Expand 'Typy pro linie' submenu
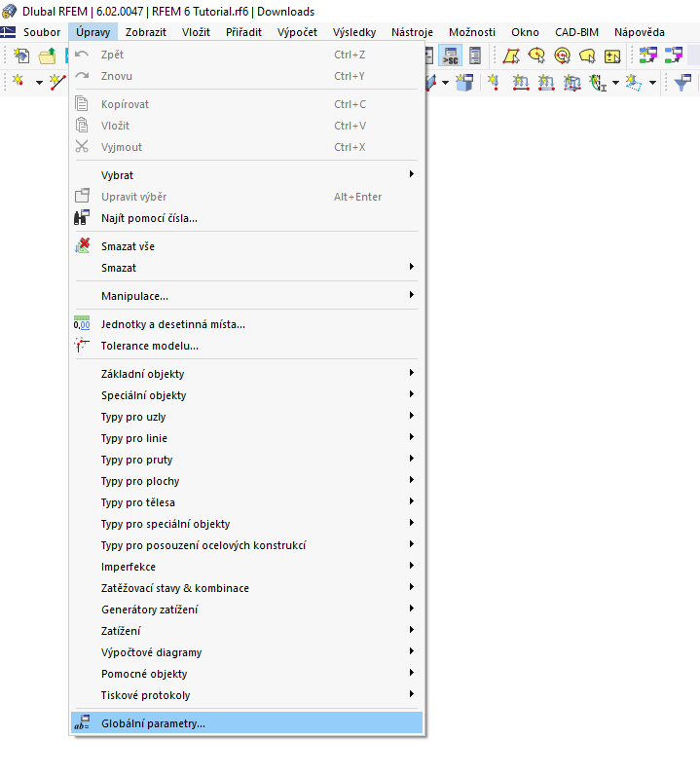Image resolution: width=700 pixels, height=776 pixels. click(x=246, y=438)
